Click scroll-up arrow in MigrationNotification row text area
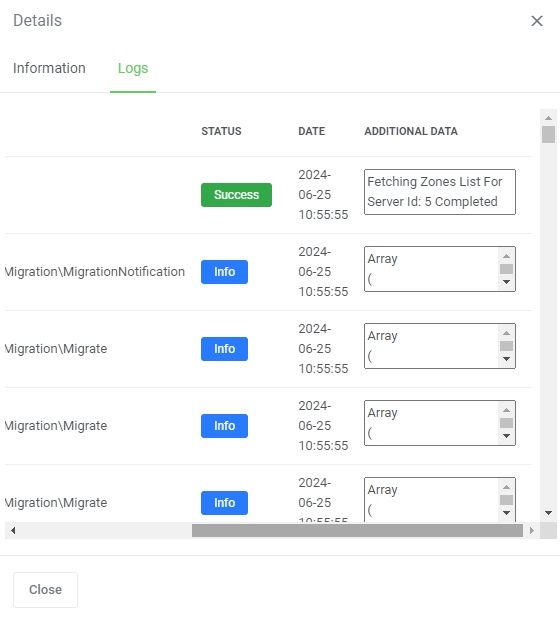 coord(506,256)
